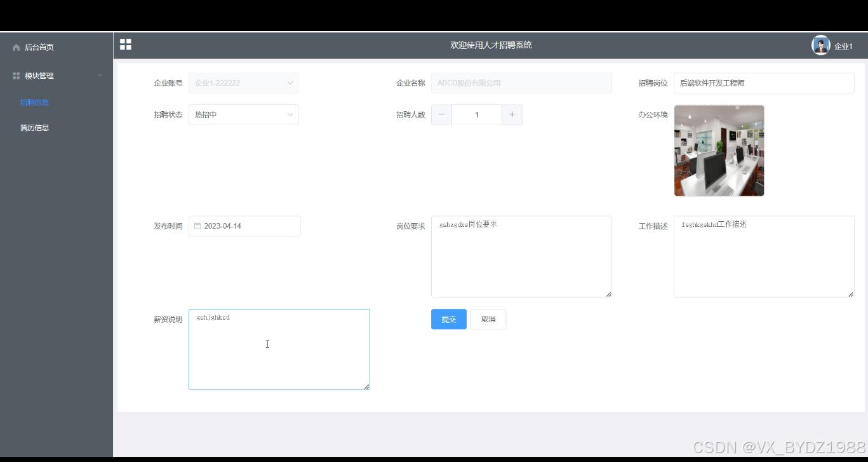Submit the form with 提交 button
Image resolution: width=868 pixels, height=462 pixels.
(x=449, y=319)
